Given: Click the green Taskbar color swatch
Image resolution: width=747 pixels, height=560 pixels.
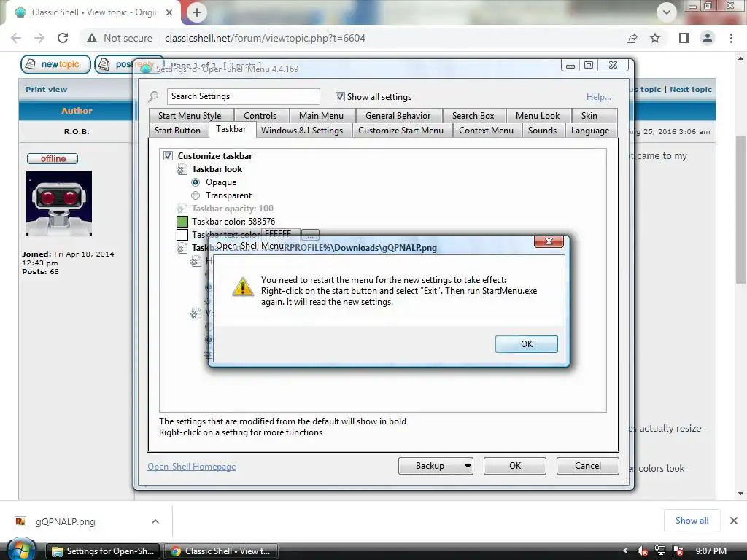Looking at the screenshot, I should [x=182, y=222].
